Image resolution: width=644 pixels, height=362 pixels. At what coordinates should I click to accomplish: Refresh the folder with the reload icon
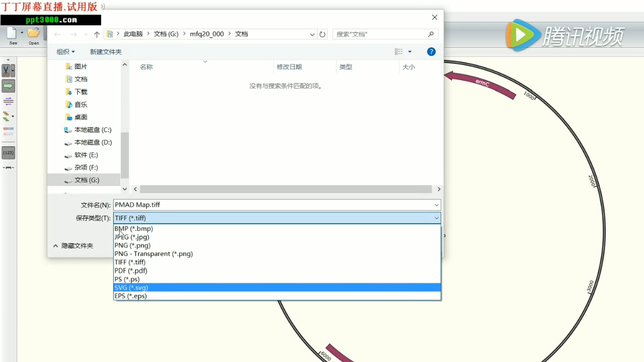(322, 34)
